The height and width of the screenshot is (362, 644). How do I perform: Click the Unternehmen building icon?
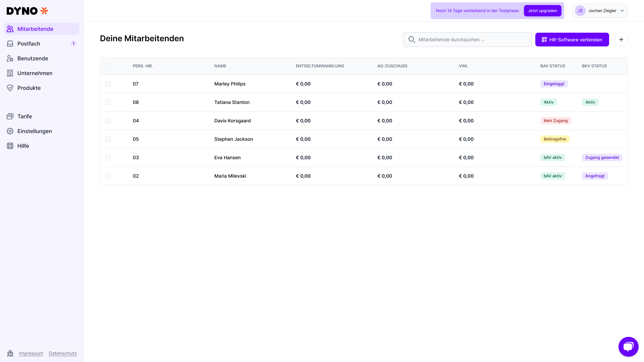pyautogui.click(x=10, y=73)
